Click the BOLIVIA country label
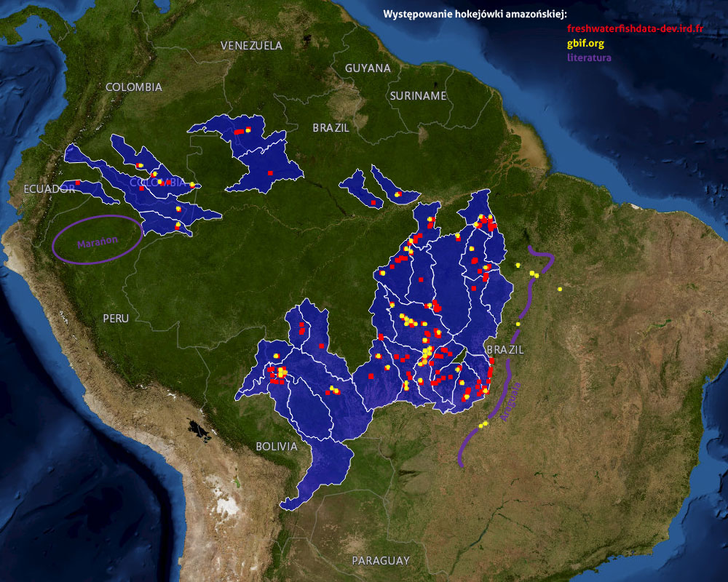The width and height of the screenshot is (728, 582). click(x=277, y=447)
